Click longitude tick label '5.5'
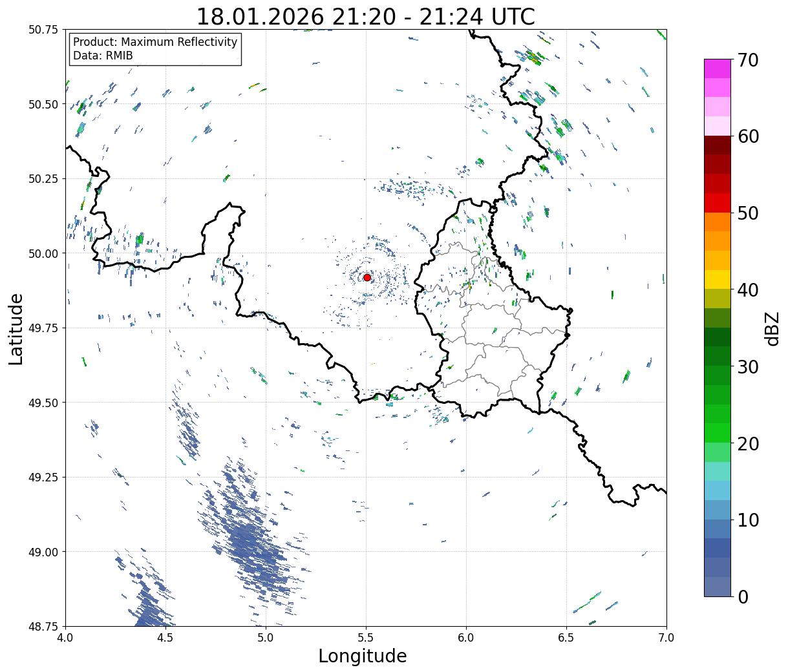Viewport: 788px width, 672px height. coord(366,638)
